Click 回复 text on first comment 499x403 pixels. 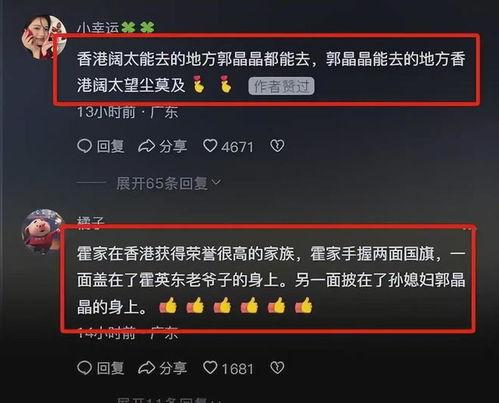pos(111,146)
